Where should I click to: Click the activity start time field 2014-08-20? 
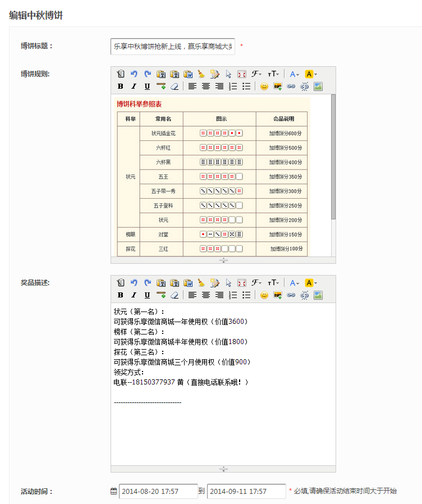pos(158,491)
